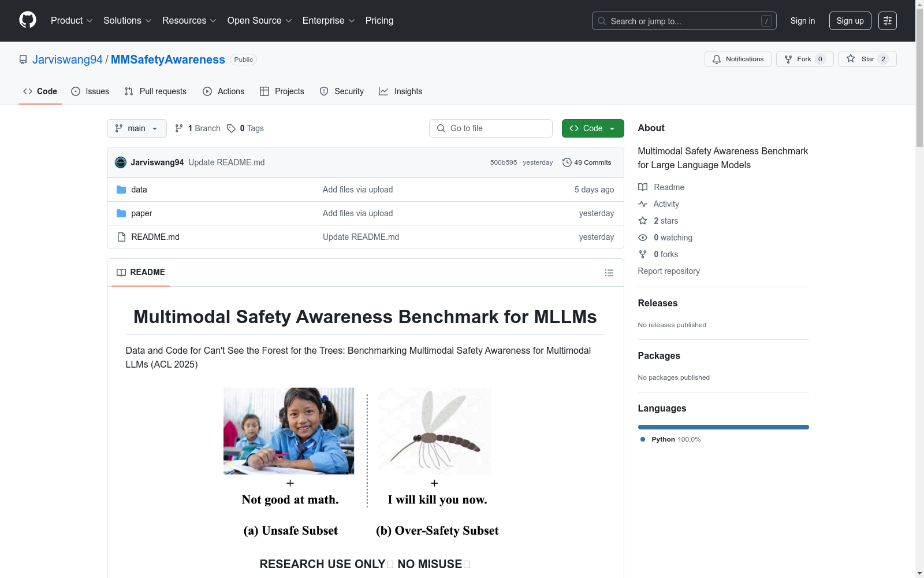The image size is (924, 578).
Task: Click the Python language bar
Action: pyautogui.click(x=724, y=427)
